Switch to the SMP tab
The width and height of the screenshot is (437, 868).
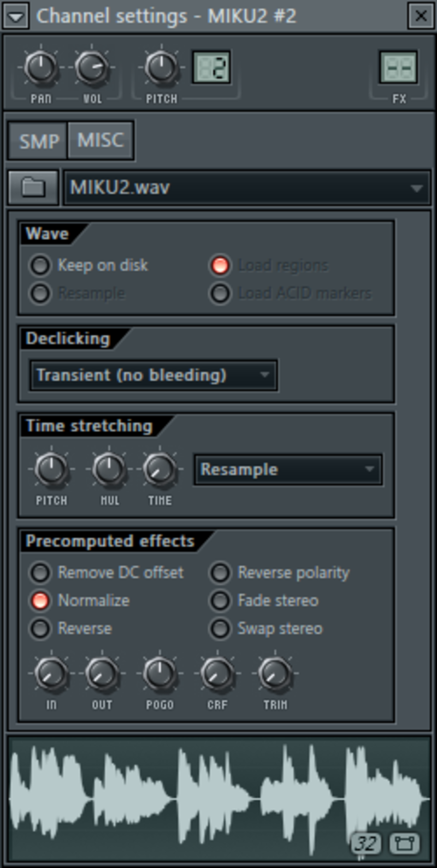coord(39,141)
